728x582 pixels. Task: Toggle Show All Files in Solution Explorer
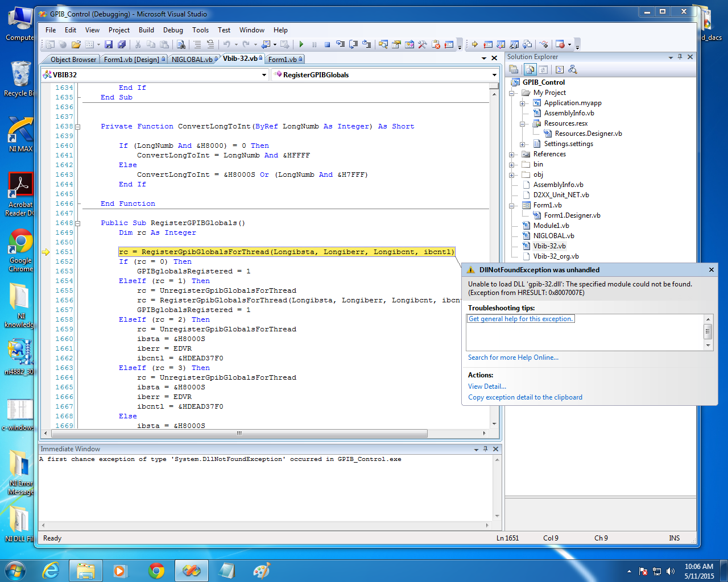tap(530, 69)
